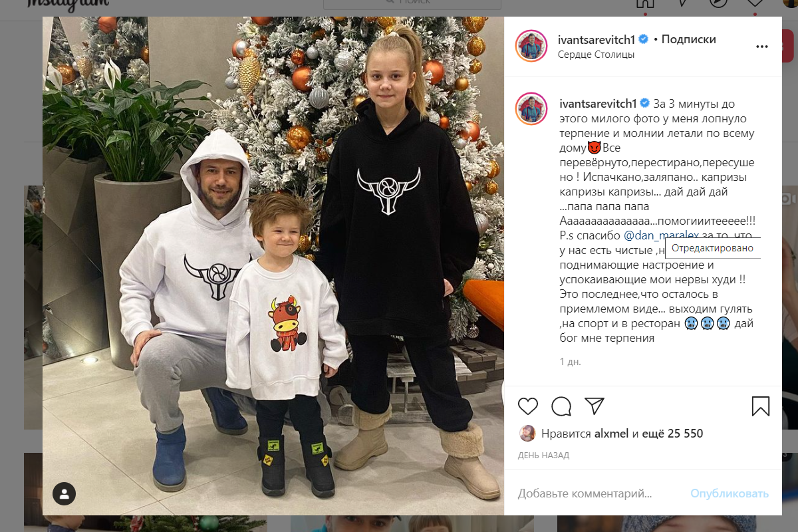Open ivantsarevitch1 avatar next to the caption
Viewport: 798px width, 532px height.
(531, 109)
